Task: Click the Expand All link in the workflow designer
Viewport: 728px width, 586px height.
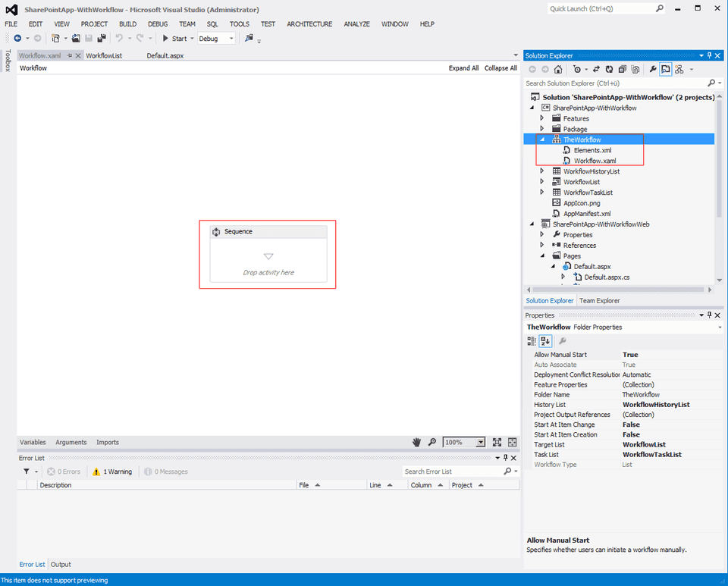Action: click(x=463, y=67)
